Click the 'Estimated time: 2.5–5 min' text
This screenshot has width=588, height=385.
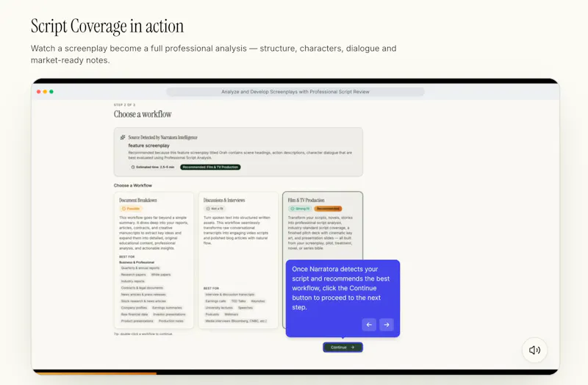point(155,168)
